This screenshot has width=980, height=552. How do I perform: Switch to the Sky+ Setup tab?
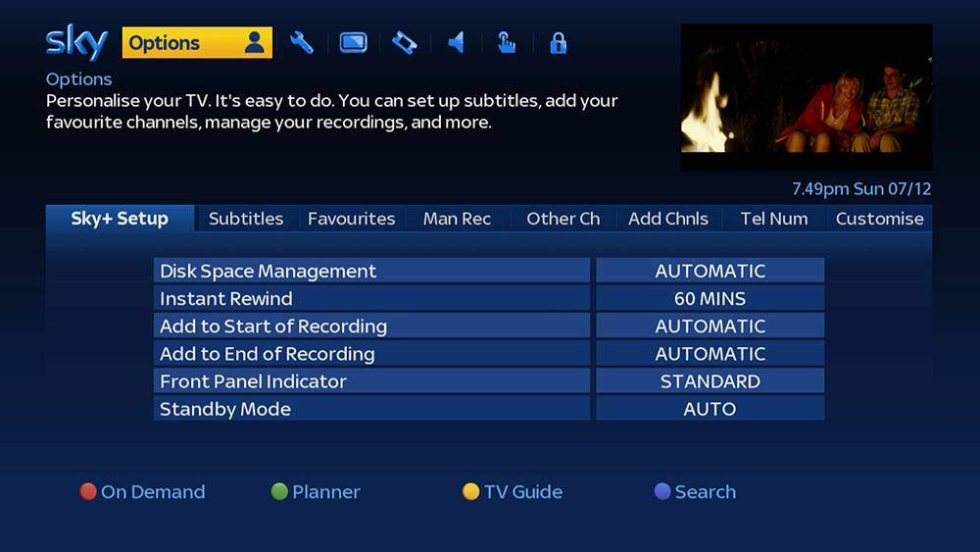tap(120, 219)
